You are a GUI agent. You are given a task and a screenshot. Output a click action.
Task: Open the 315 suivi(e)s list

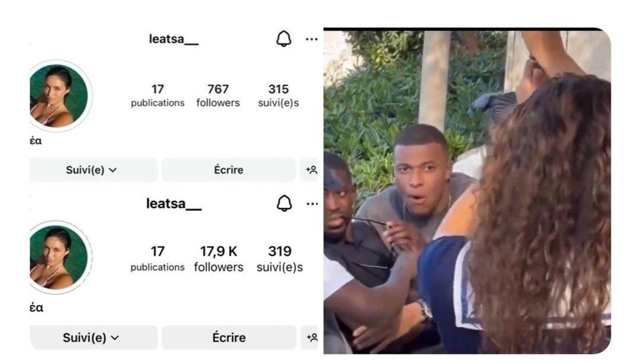click(x=278, y=96)
